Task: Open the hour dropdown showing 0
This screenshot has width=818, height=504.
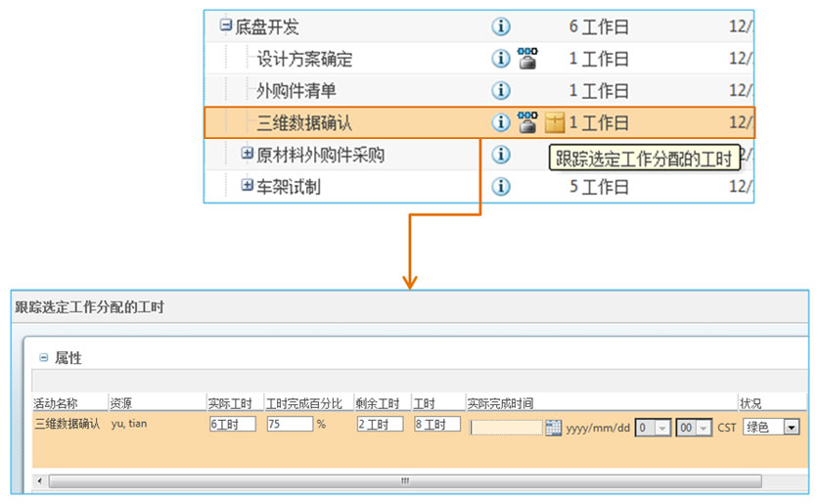Action: (x=653, y=428)
